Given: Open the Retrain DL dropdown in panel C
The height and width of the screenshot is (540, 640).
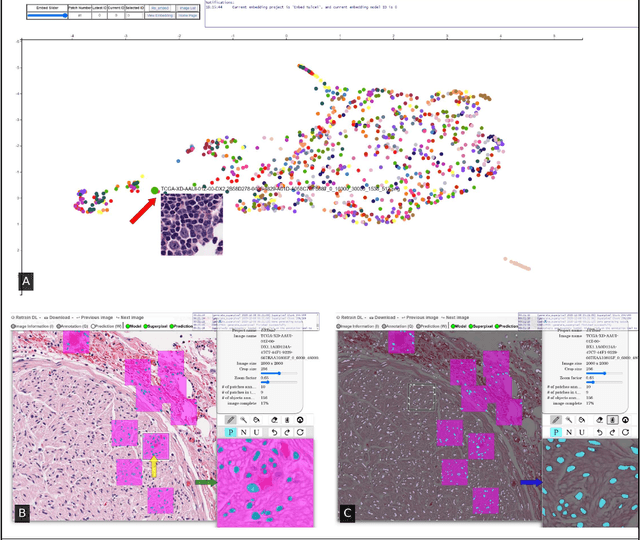Looking at the screenshot, I should pos(351,318).
